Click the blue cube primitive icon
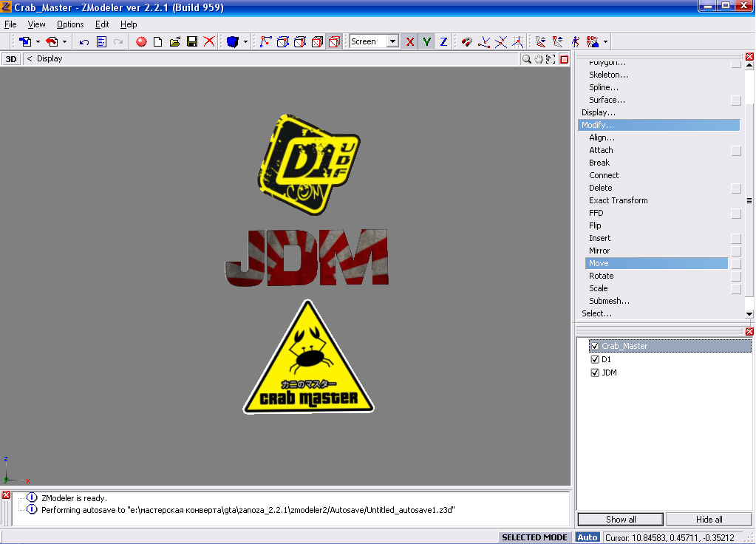This screenshot has height=544, width=756. 233,42
